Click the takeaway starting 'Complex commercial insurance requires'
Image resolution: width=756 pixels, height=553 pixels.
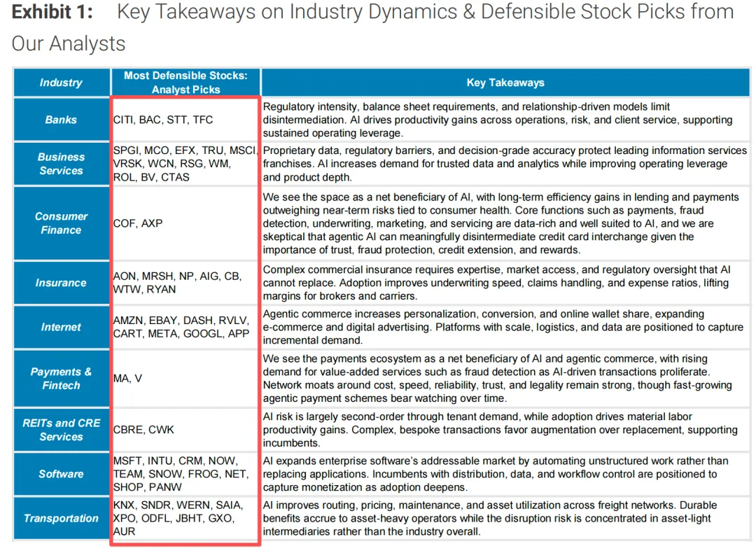click(505, 283)
